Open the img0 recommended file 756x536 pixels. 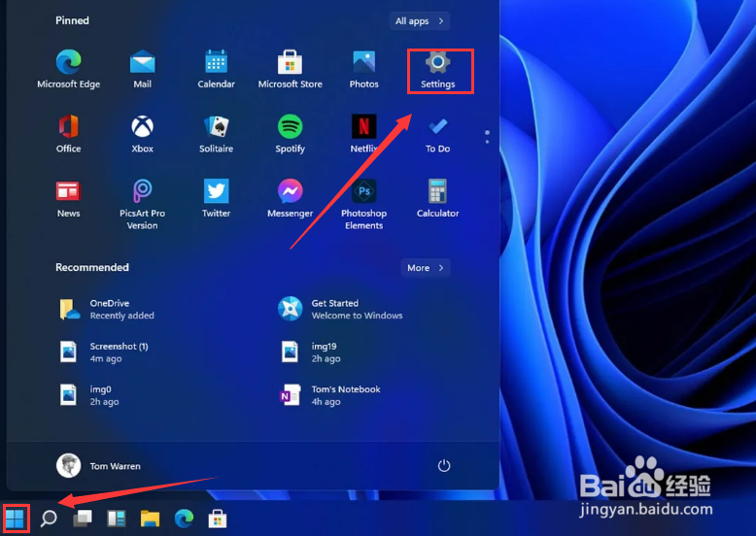[89, 395]
